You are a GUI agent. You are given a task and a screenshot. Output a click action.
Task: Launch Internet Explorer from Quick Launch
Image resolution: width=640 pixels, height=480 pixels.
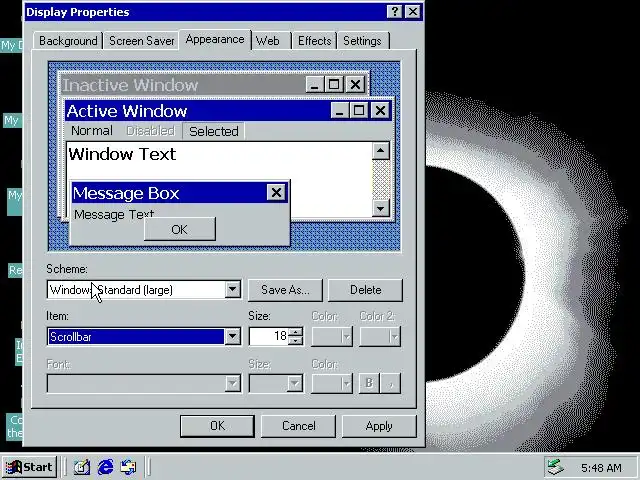(x=105, y=467)
